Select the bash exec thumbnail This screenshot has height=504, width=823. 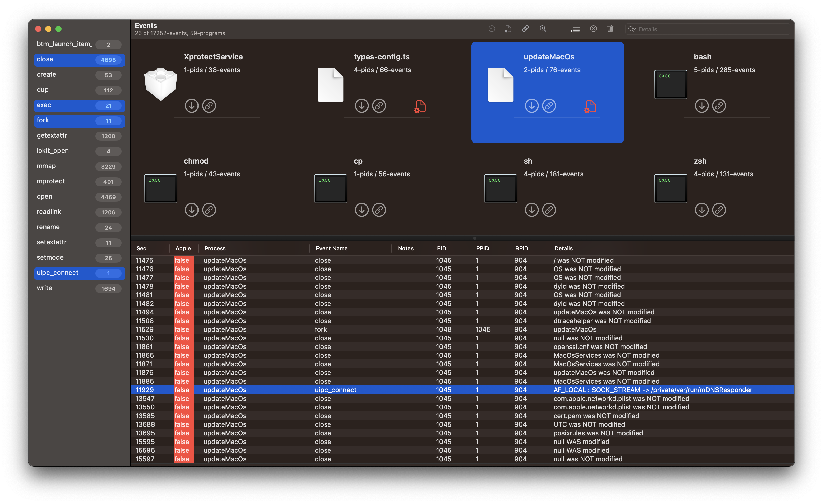671,84
